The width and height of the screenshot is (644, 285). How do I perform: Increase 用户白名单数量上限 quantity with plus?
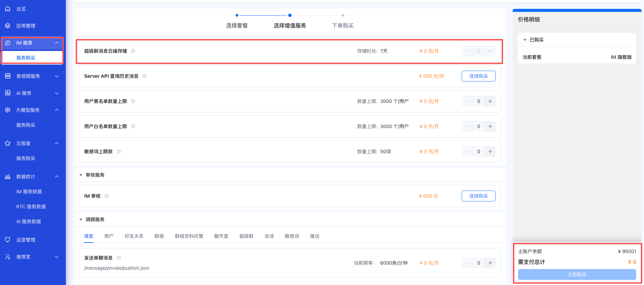[490, 126]
